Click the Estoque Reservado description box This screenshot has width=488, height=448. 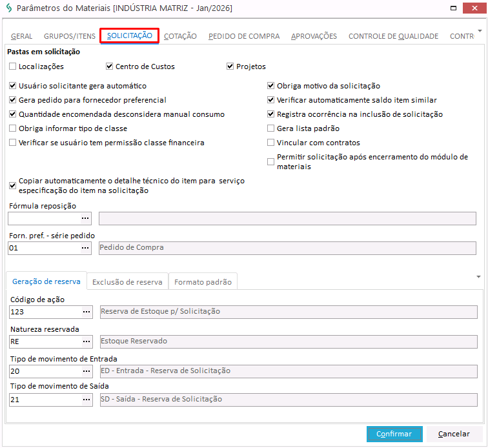[289, 341]
